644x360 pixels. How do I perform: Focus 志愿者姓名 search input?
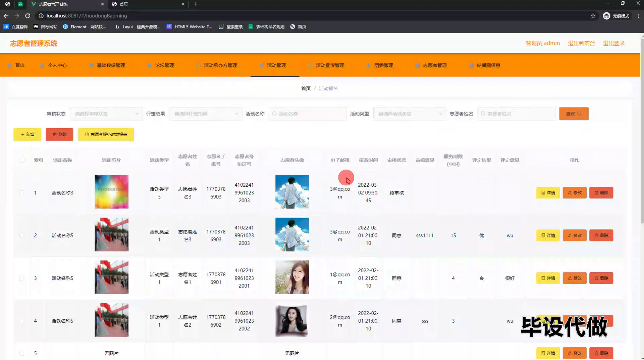pyautogui.click(x=517, y=114)
